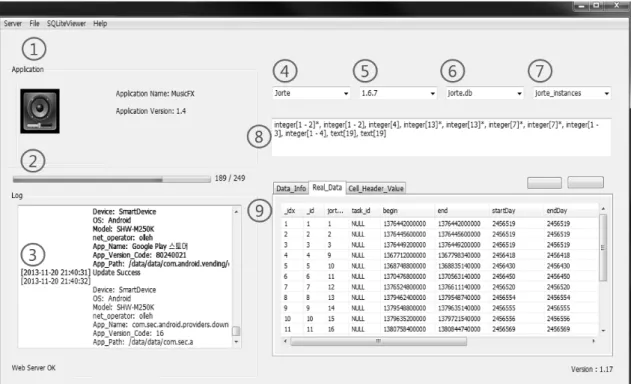Select end value 1379635140000 in row 9
The width and height of the screenshot is (631, 384).
(459, 308)
